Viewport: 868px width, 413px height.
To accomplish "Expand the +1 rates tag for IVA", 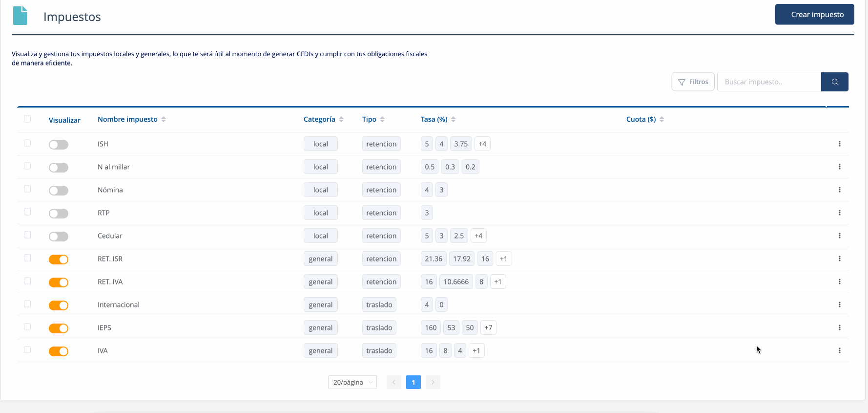I will [476, 350].
